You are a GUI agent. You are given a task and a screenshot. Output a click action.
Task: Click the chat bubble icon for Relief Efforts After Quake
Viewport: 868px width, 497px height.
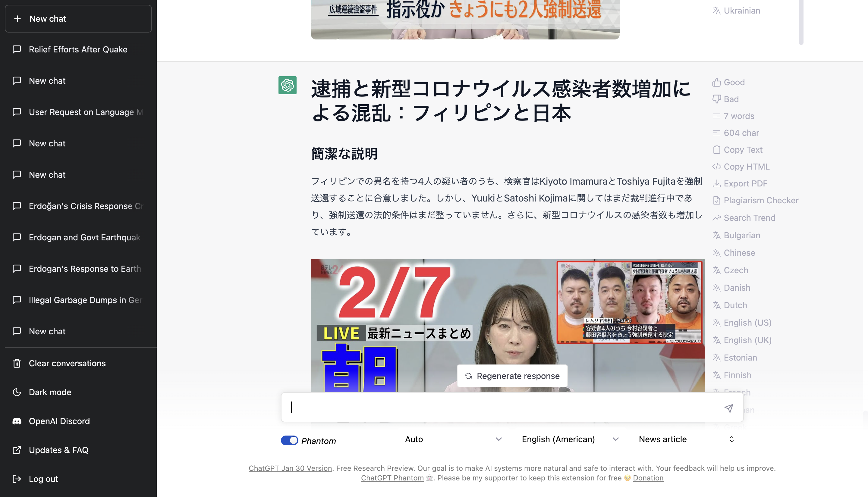pos(17,49)
